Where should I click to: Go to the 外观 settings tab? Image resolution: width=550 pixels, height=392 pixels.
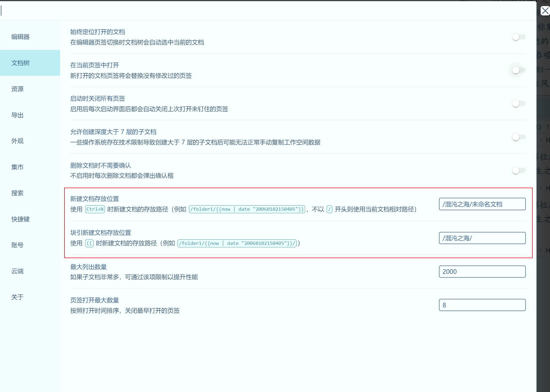(x=17, y=141)
